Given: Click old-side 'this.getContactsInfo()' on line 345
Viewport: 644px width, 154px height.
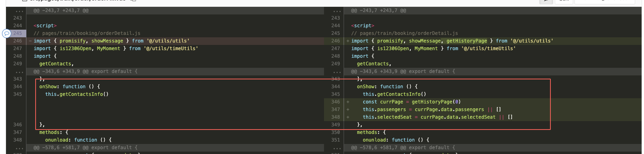Looking at the screenshot, I should click(x=77, y=94).
